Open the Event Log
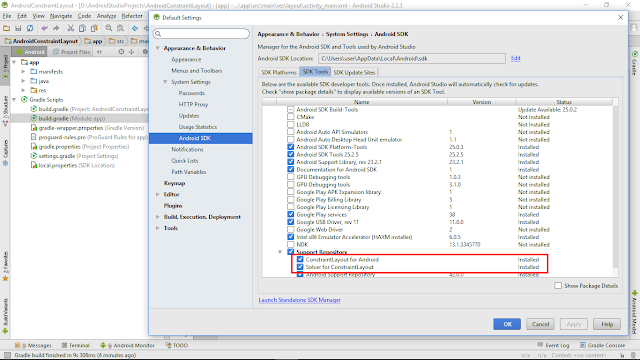The image size is (640, 360). pyautogui.click(x=553, y=345)
